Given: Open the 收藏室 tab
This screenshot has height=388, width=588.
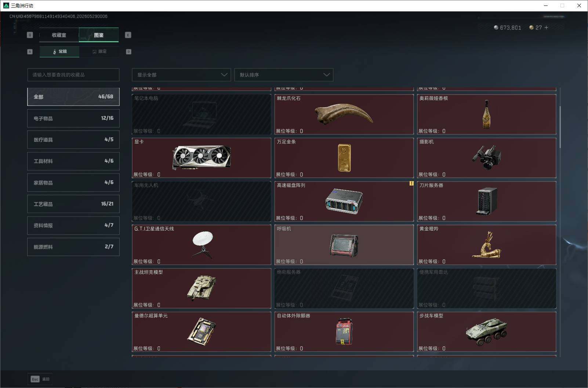Looking at the screenshot, I should 59,35.
